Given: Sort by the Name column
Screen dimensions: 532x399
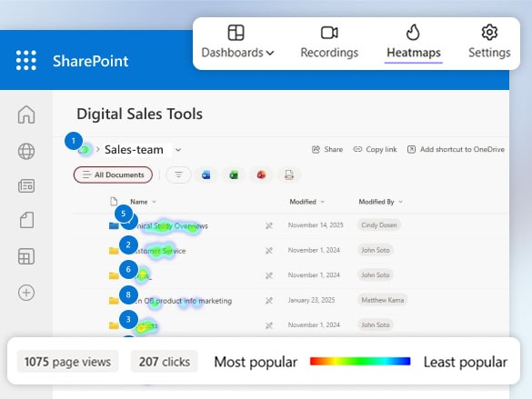Looking at the screenshot, I should click(143, 202).
